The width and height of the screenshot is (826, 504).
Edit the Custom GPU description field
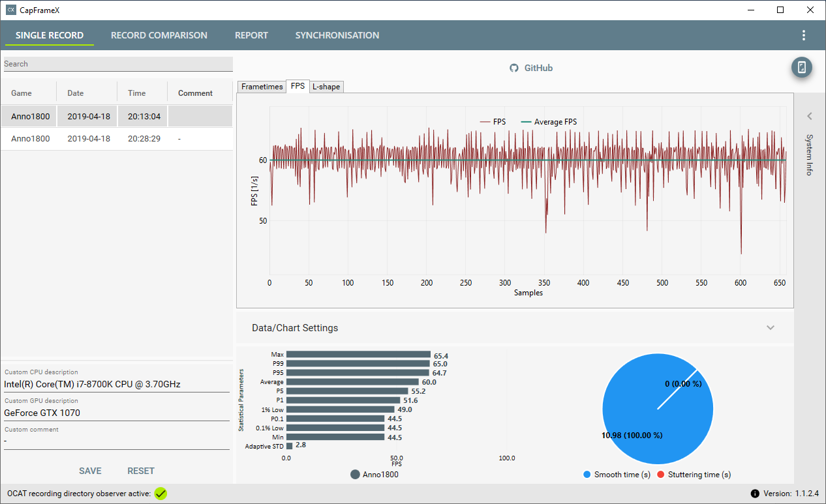point(117,413)
